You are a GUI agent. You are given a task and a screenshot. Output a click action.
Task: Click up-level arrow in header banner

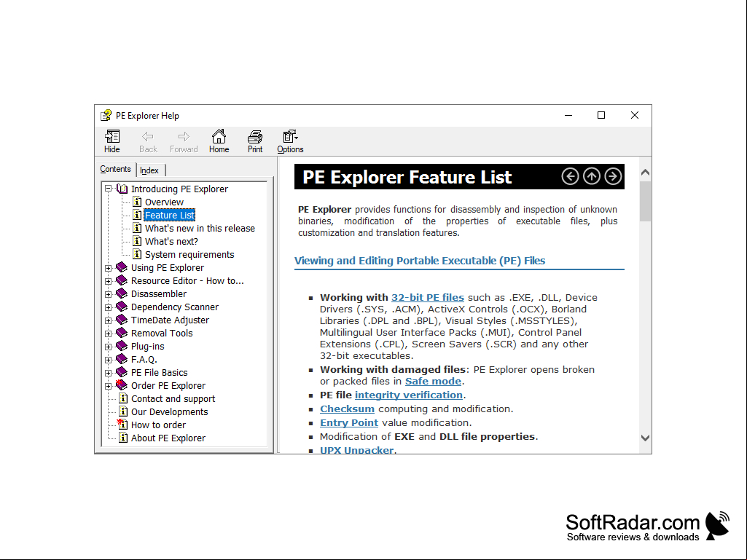click(592, 176)
